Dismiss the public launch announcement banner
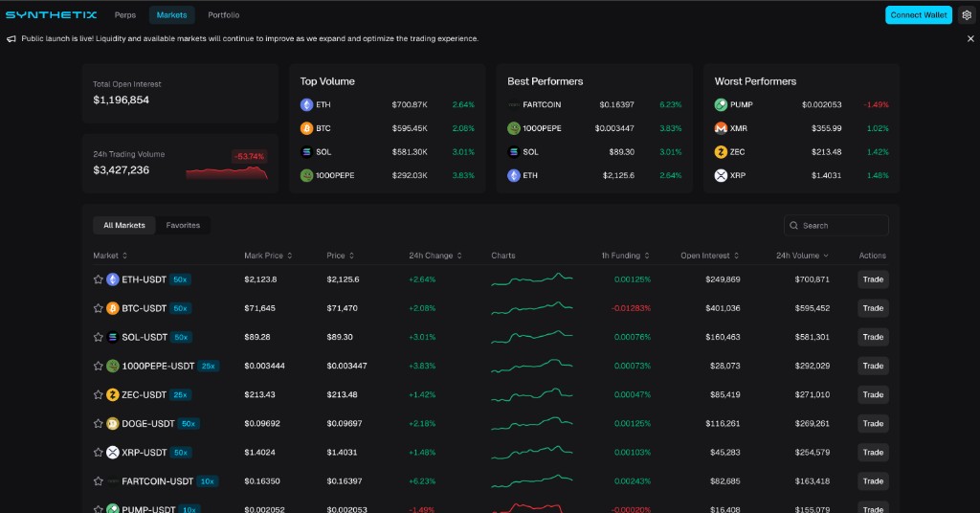This screenshot has width=980, height=513. (x=970, y=38)
